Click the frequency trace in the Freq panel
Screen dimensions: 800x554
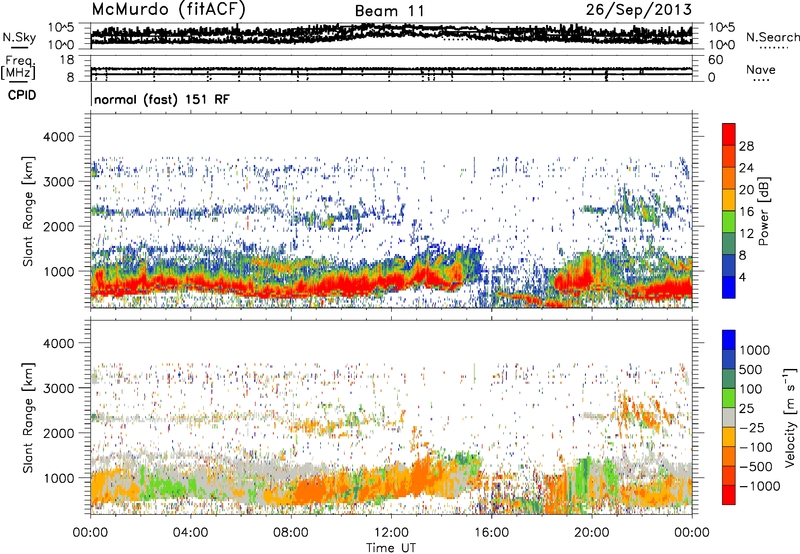pyautogui.click(x=391, y=69)
